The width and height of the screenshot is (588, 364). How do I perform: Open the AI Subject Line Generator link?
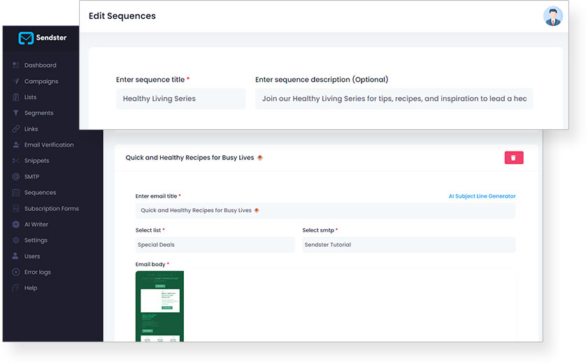click(482, 196)
